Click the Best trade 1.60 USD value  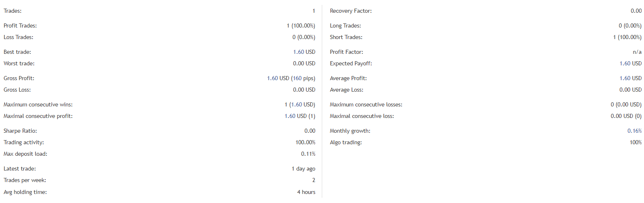[x=304, y=52]
